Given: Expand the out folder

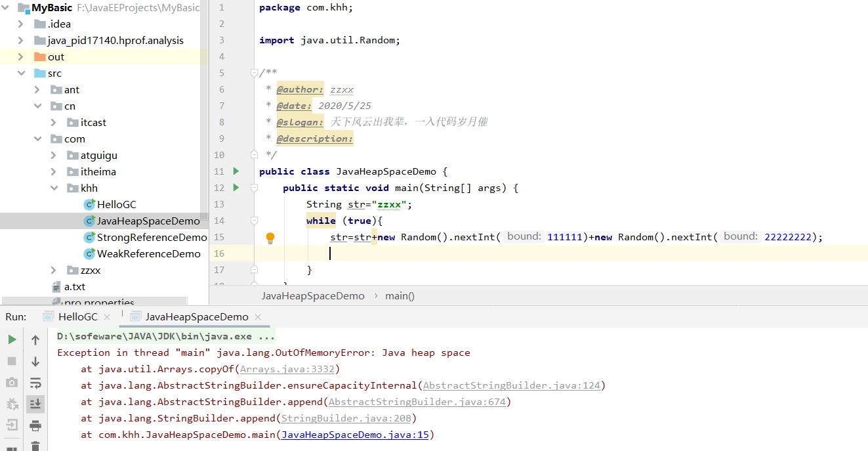Looking at the screenshot, I should click(x=21, y=57).
